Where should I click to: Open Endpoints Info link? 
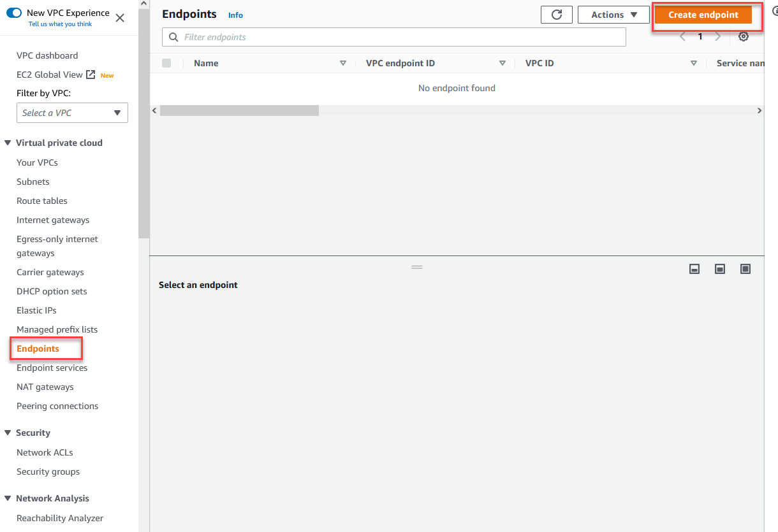pos(235,15)
